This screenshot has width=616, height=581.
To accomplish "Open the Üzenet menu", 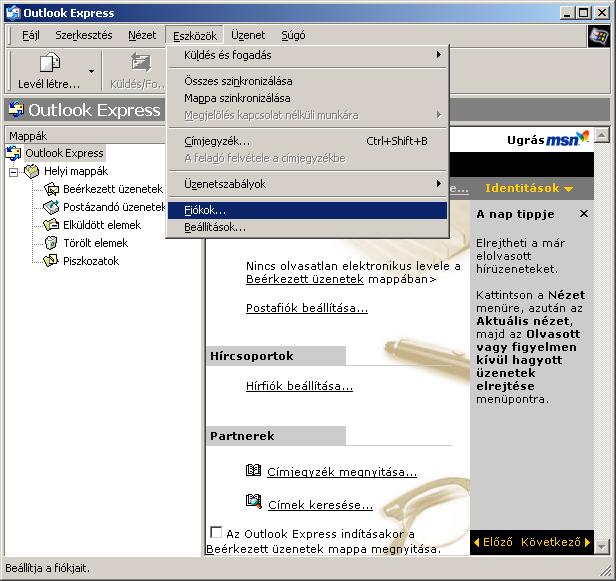I will (x=248, y=35).
